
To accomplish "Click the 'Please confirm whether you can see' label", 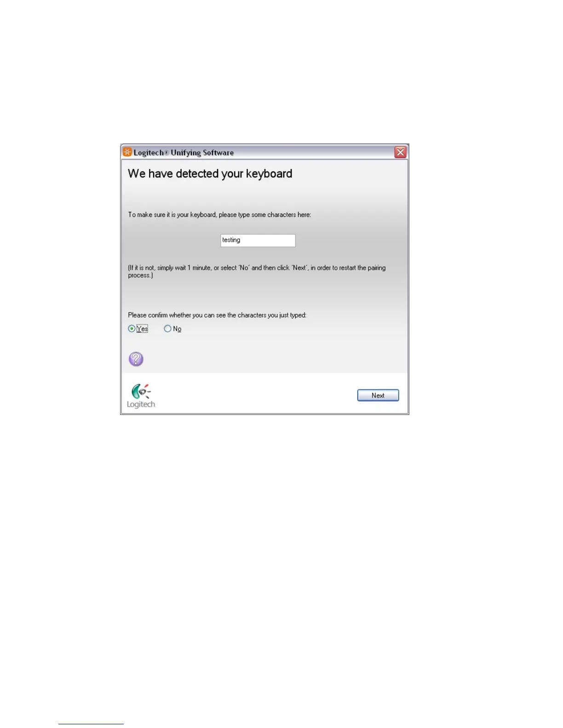I will point(217,315).
